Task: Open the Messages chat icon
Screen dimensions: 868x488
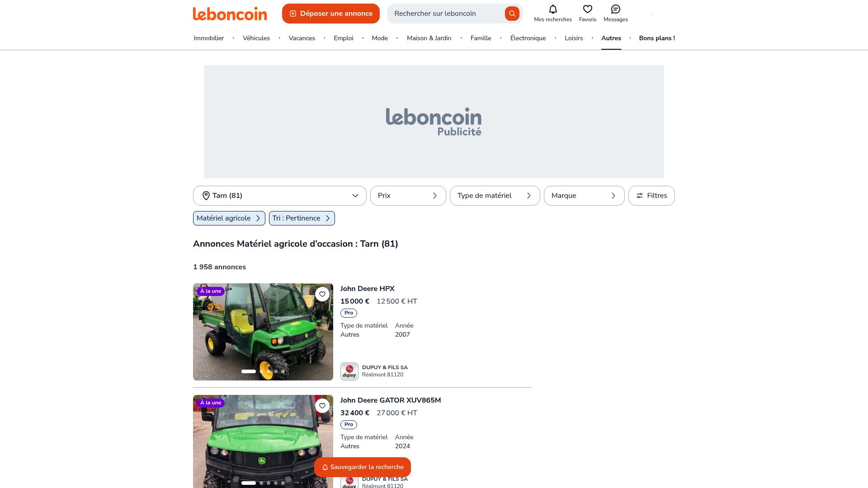Action: [615, 9]
